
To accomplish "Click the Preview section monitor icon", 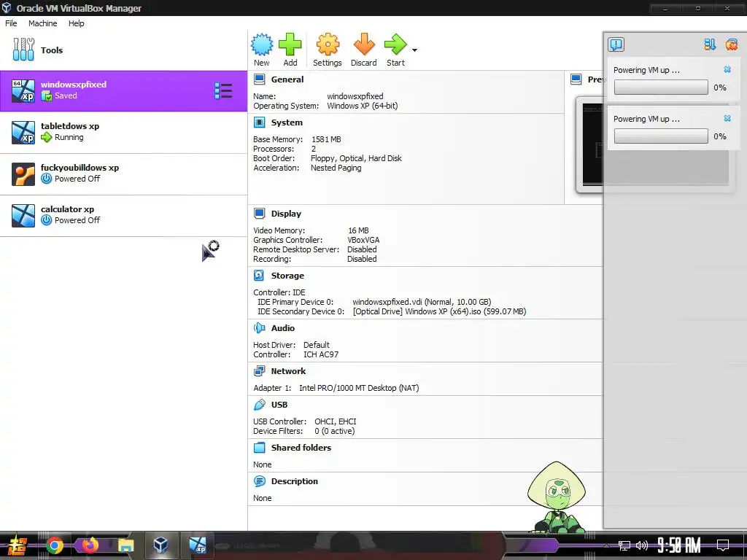I will tap(576, 79).
